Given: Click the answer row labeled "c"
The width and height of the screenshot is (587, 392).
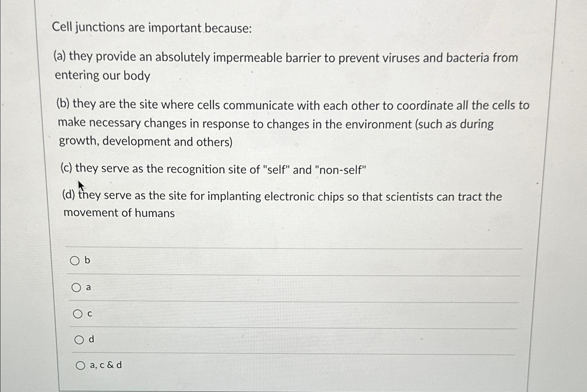Looking at the screenshot, I should [x=90, y=314].
